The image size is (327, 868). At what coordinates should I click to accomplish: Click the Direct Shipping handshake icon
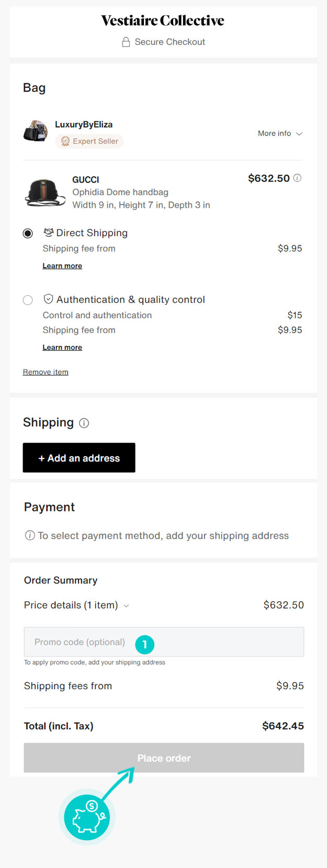coord(49,232)
